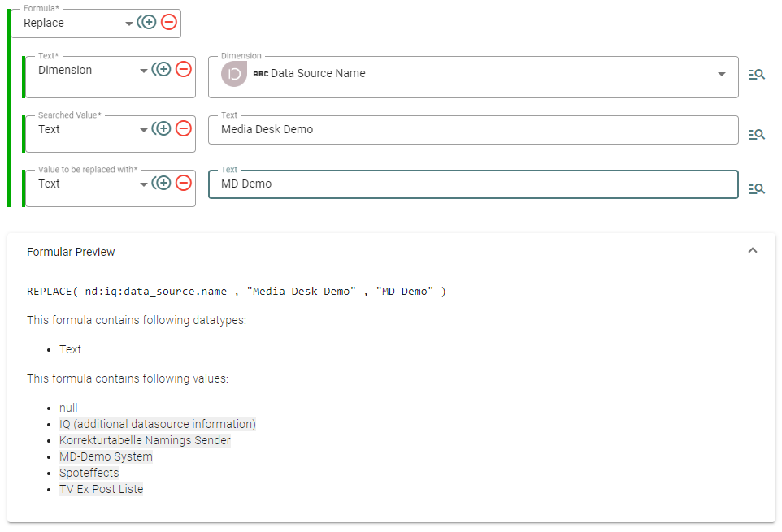This screenshot has width=782, height=532.
Task: Remove the Value to be replaced with row
Action: [x=184, y=184]
